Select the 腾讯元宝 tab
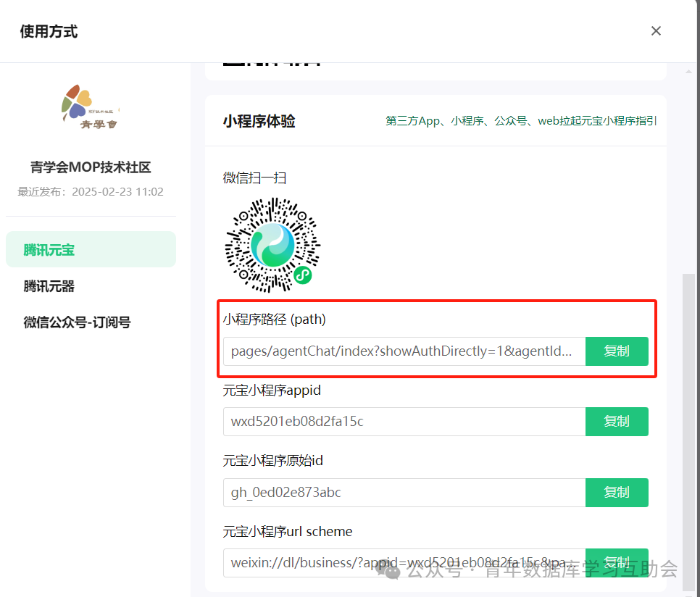The width and height of the screenshot is (700, 597). tap(91, 249)
